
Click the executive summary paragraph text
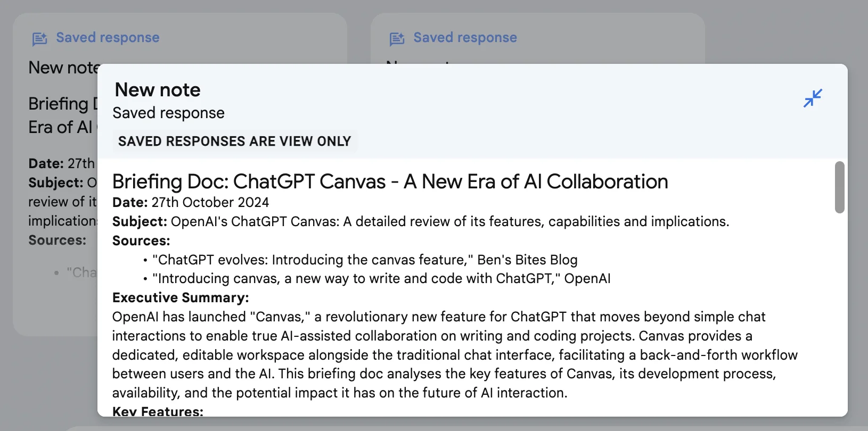click(x=455, y=355)
